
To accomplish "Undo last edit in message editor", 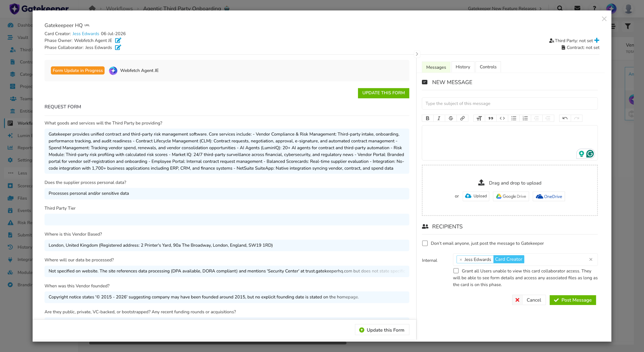I will 565,118.
